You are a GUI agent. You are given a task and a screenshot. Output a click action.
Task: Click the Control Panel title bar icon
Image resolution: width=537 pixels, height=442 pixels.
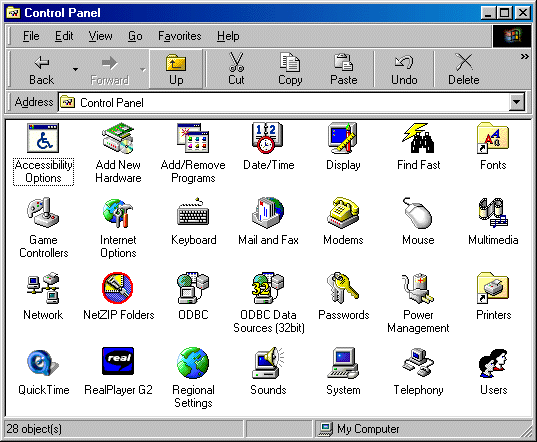(13, 13)
